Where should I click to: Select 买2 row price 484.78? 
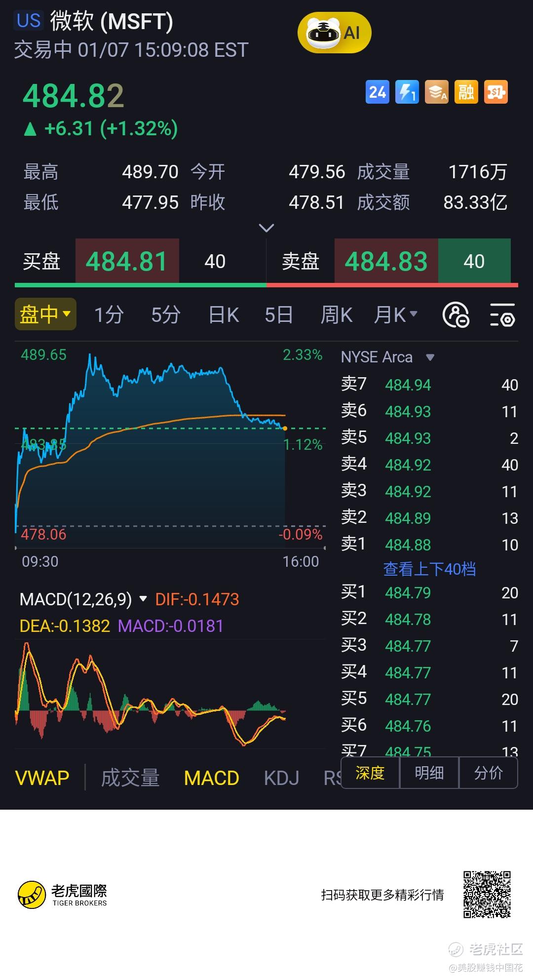[x=429, y=619]
